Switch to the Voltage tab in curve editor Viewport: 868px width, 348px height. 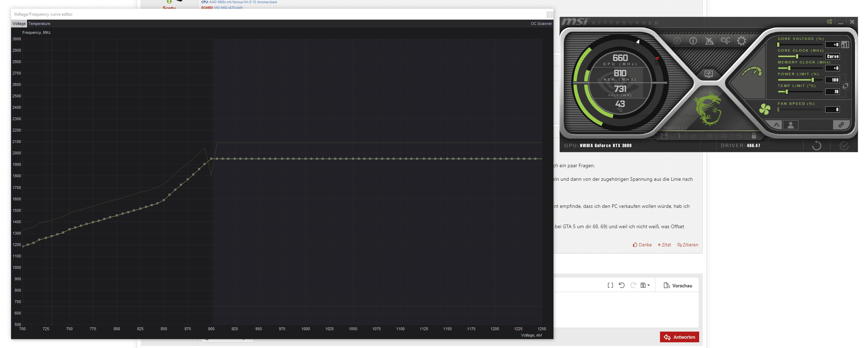[19, 24]
